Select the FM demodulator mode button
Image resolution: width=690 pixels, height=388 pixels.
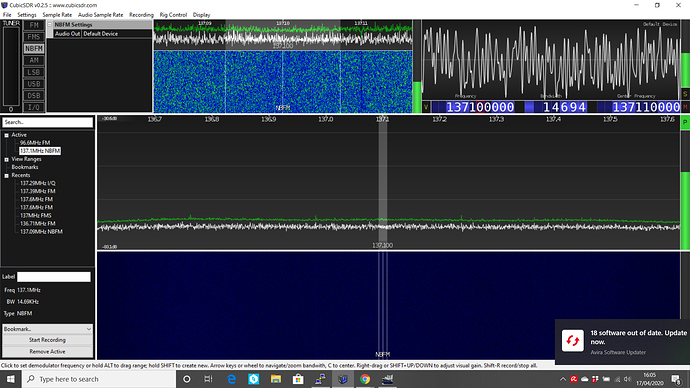[x=34, y=25]
